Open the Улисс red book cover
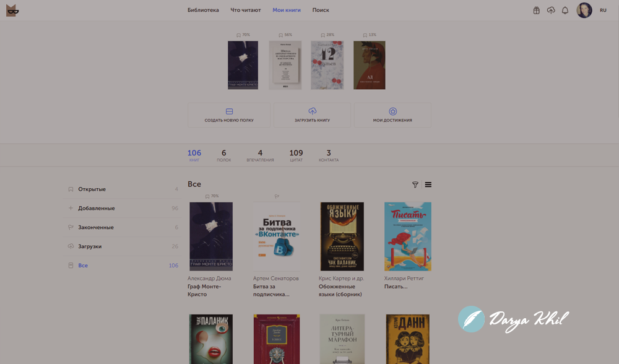Viewport: 619px width, 364px height. tap(276, 339)
